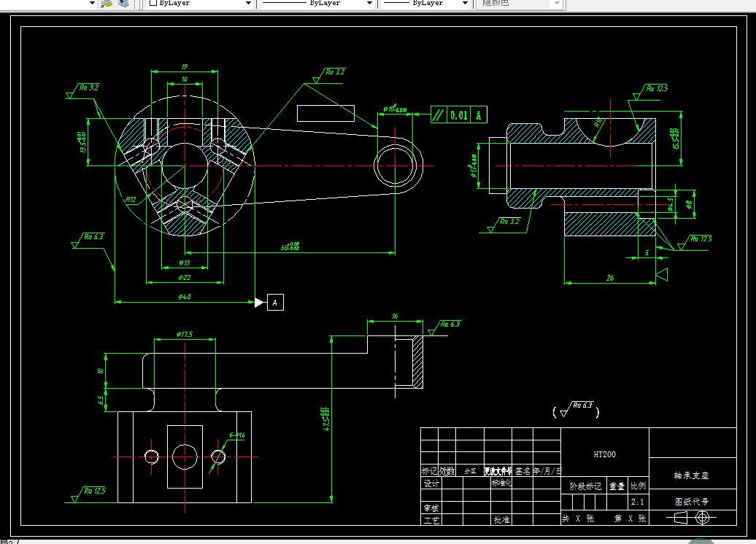
Task: Open the ByLayer lineweight control dropdown
Action: (465, 4)
